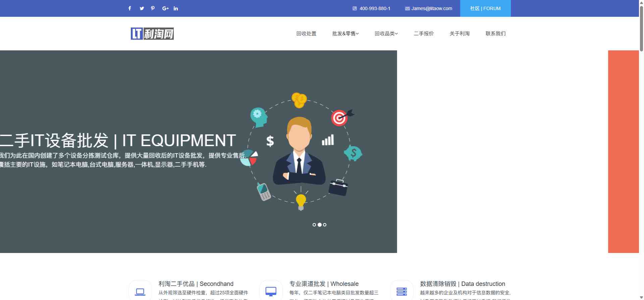Expand the 回收品类 dropdown menu
This screenshot has height=300, width=644.
pyautogui.click(x=386, y=34)
